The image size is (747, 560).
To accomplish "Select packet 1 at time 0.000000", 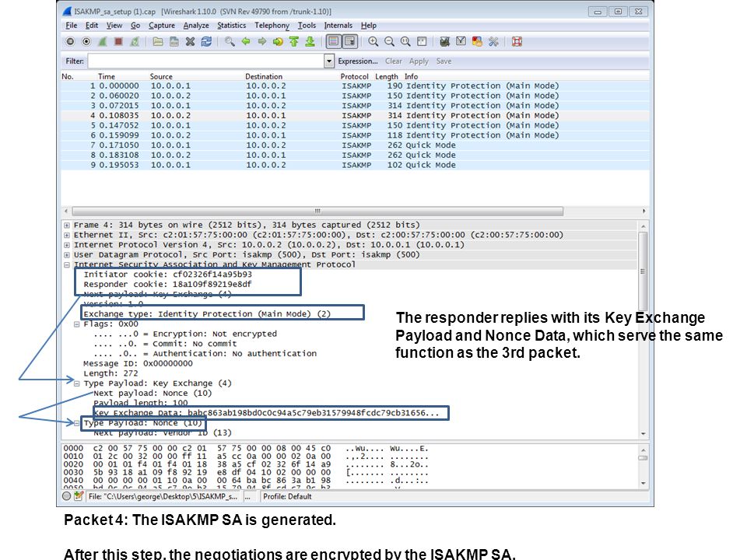I will point(355,86).
